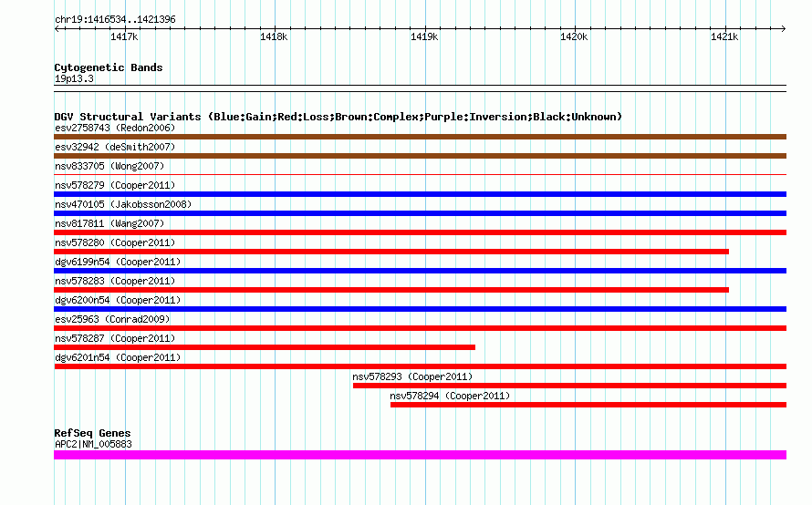
Task: Click the esv25963 (Conrad2009) label
Action: [x=112, y=319]
